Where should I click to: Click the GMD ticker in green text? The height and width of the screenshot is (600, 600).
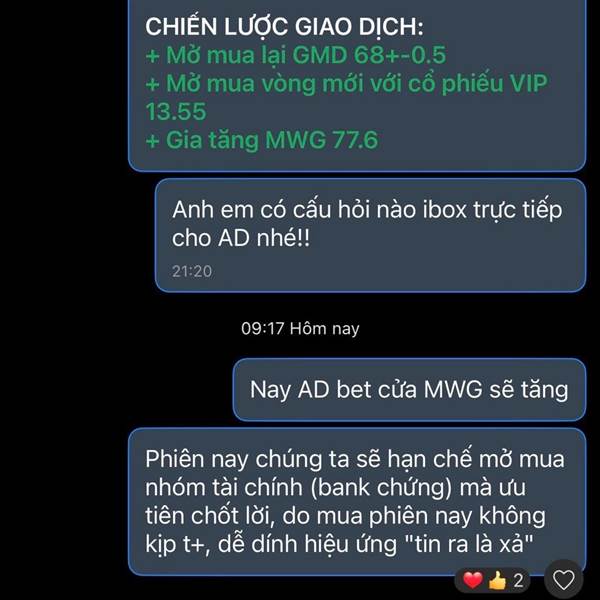(319, 55)
